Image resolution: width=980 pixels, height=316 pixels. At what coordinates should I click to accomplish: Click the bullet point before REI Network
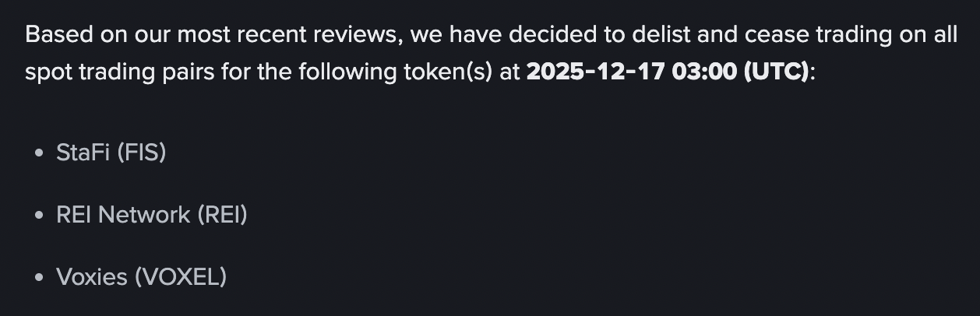[39, 215]
